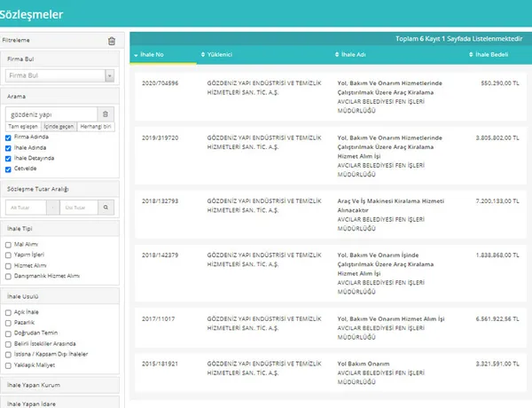
Task: Collapse the İhale Tipi section header
Action: [59, 229]
